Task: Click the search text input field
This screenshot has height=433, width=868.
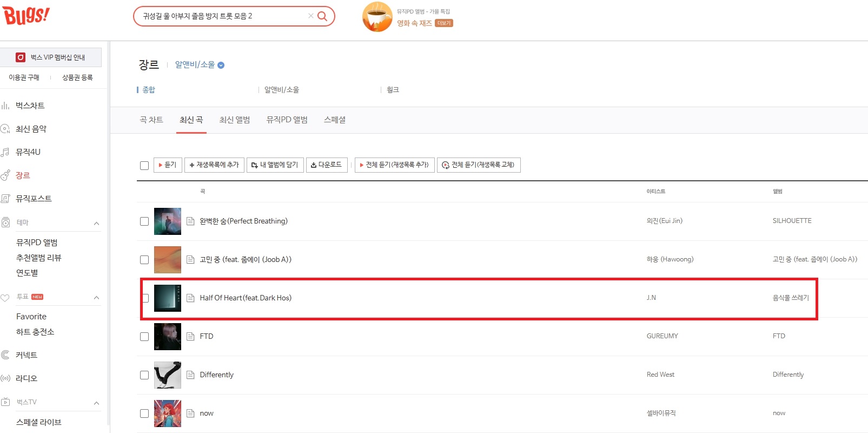Action: pos(224,16)
